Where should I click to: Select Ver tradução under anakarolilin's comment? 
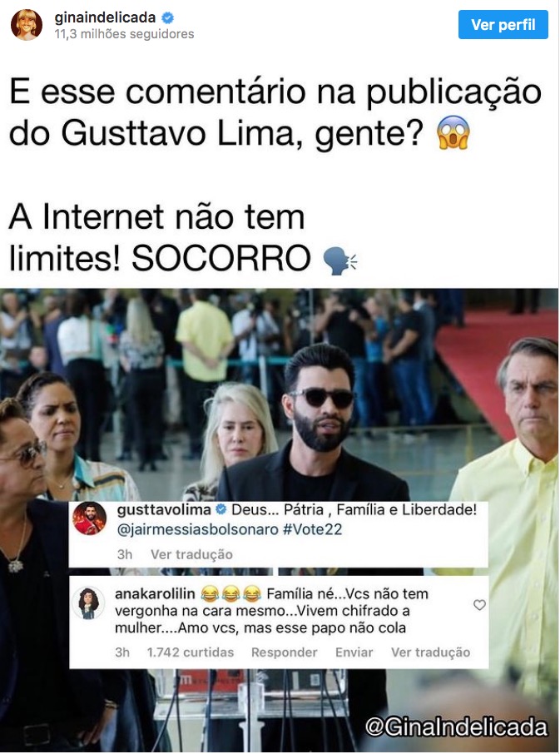430,652
